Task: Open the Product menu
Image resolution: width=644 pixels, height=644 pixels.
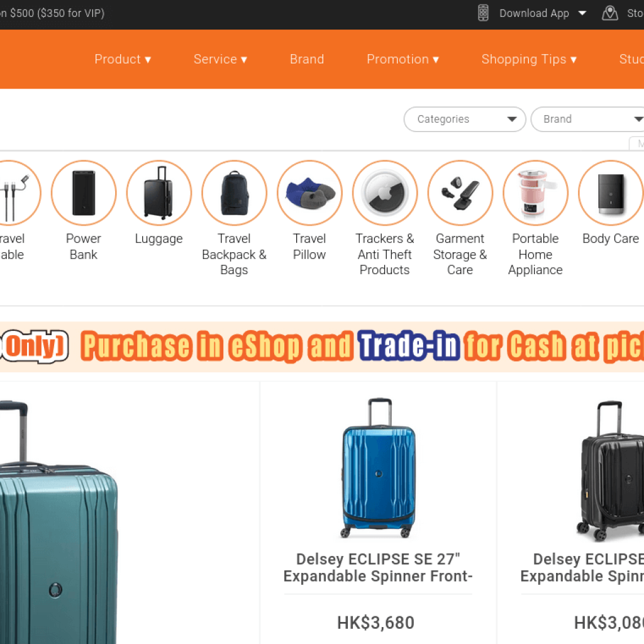Action: pyautogui.click(x=123, y=59)
